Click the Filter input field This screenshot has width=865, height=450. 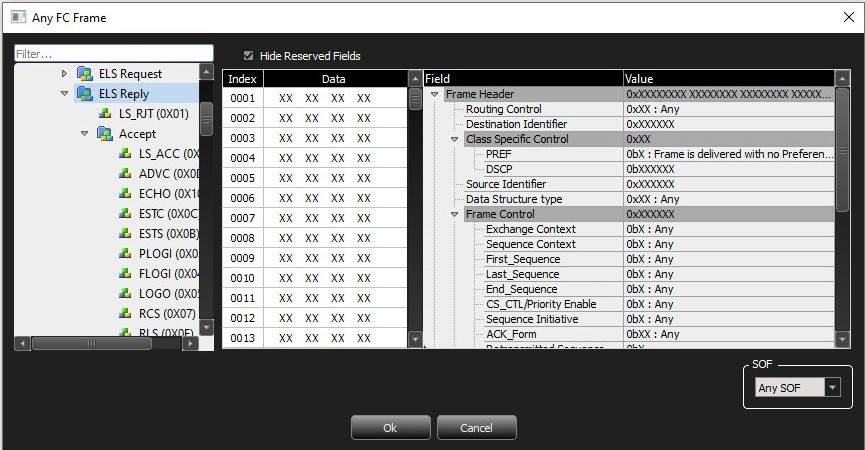point(114,53)
